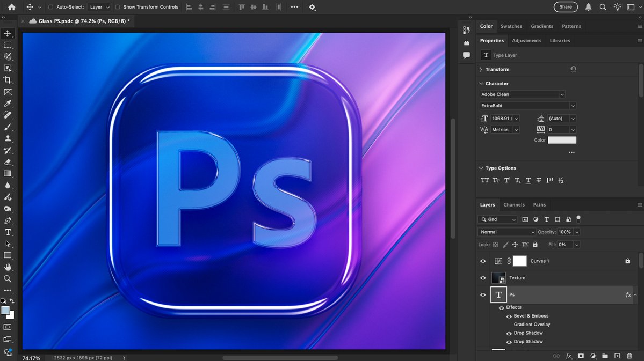Click the type Color swatch
This screenshot has height=361, width=644.
point(562,140)
